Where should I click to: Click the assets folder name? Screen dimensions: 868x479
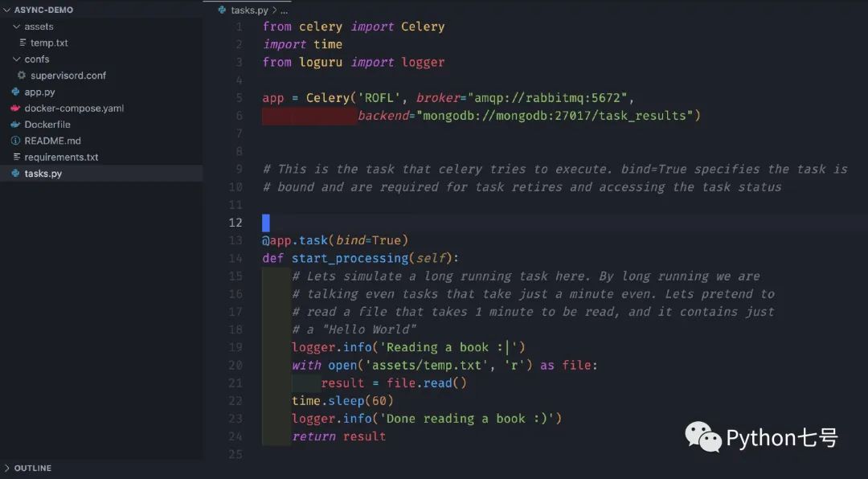coord(39,27)
